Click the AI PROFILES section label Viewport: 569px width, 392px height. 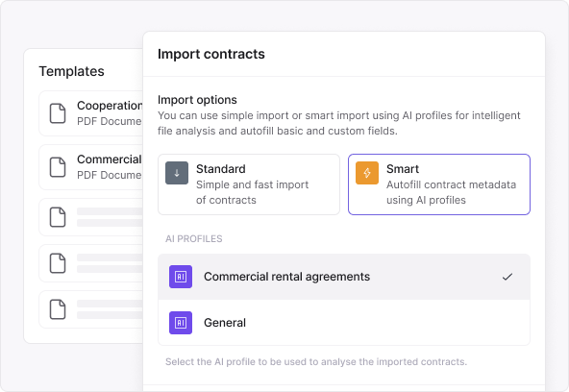pyautogui.click(x=194, y=238)
